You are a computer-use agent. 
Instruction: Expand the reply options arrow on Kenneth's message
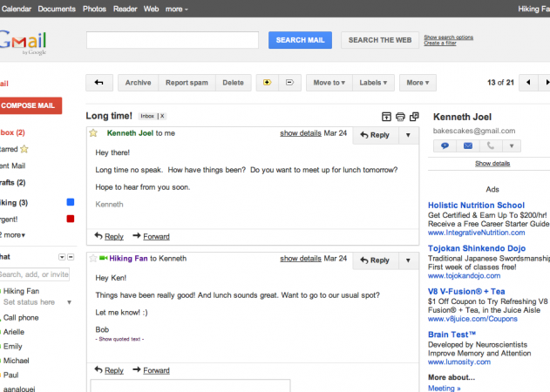coord(408,135)
